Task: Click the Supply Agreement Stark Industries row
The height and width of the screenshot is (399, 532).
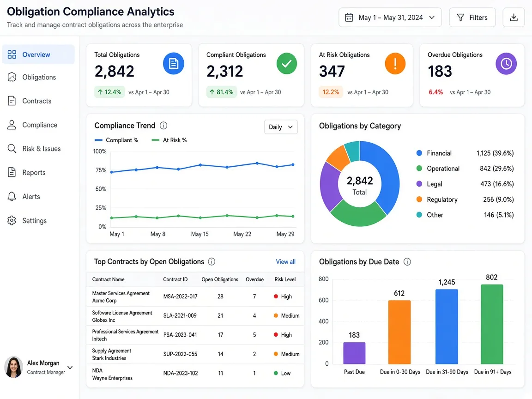Action: [x=195, y=355]
